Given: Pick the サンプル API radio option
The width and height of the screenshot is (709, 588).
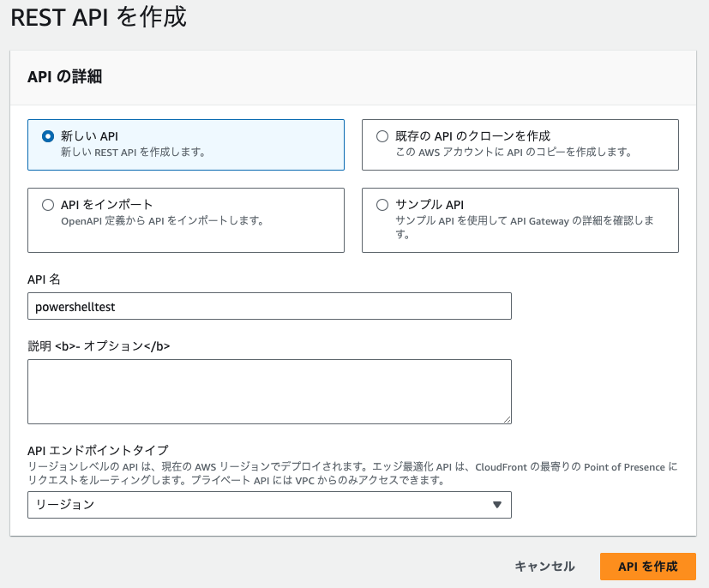Looking at the screenshot, I should [382, 205].
